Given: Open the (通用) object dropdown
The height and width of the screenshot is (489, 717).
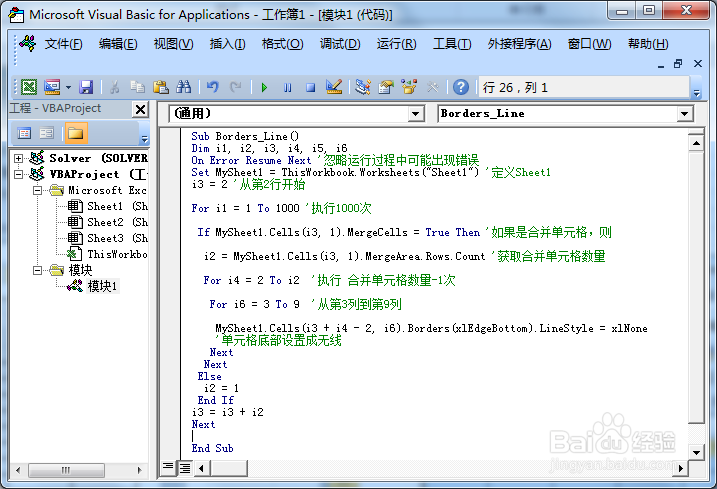Looking at the screenshot, I should [x=415, y=113].
